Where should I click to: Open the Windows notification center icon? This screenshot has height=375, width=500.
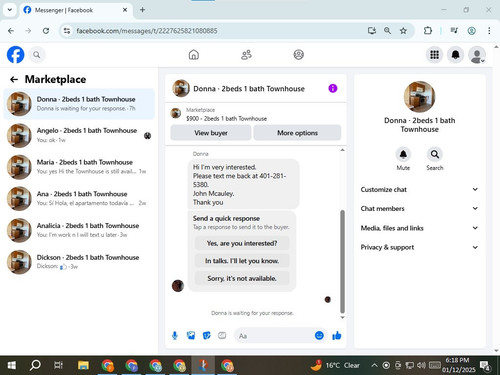pos(485,366)
